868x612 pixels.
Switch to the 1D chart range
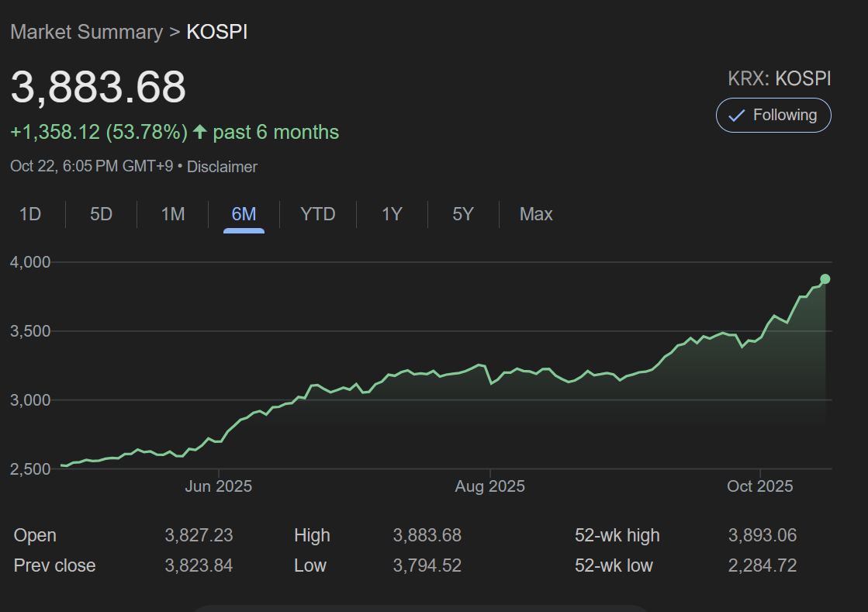[30, 214]
